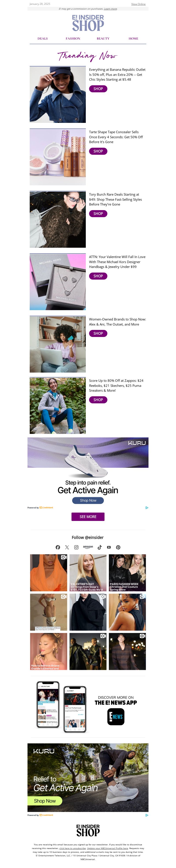Open the Michael Kors jewelry product image
Screen dimensions: 176x868
pos(58,282)
